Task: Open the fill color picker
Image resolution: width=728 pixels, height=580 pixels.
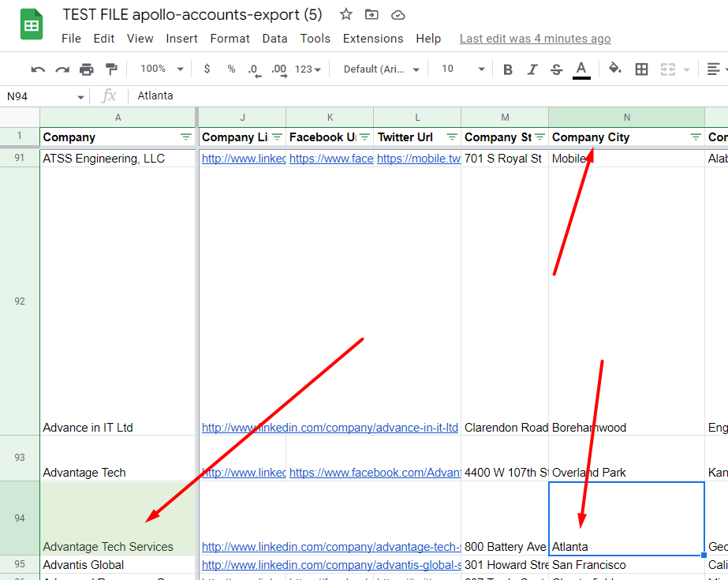Action: pyautogui.click(x=615, y=69)
